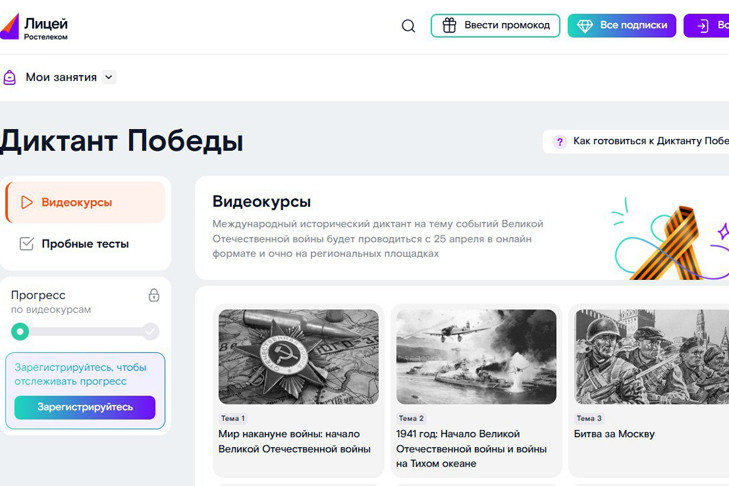Click the video course progress bar
729x486 pixels.
tap(85, 332)
